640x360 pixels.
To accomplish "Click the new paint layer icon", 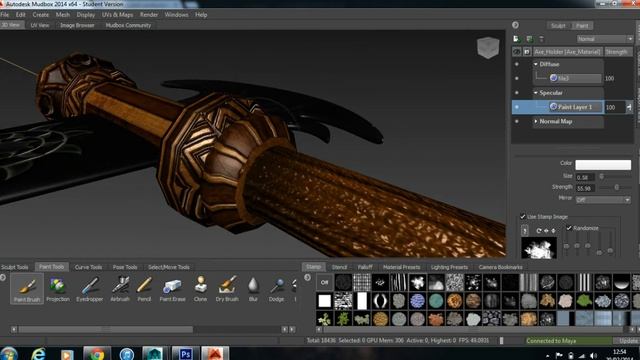I will coord(516,39).
